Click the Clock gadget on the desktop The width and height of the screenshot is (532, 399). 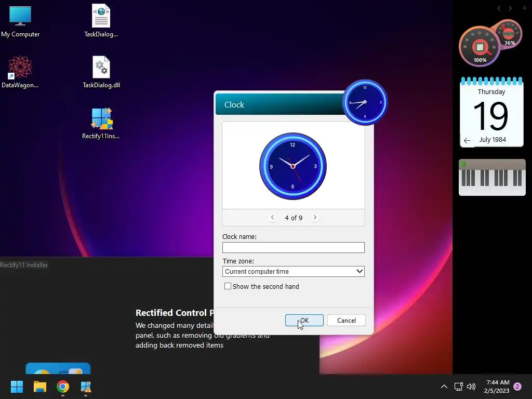pyautogui.click(x=365, y=102)
